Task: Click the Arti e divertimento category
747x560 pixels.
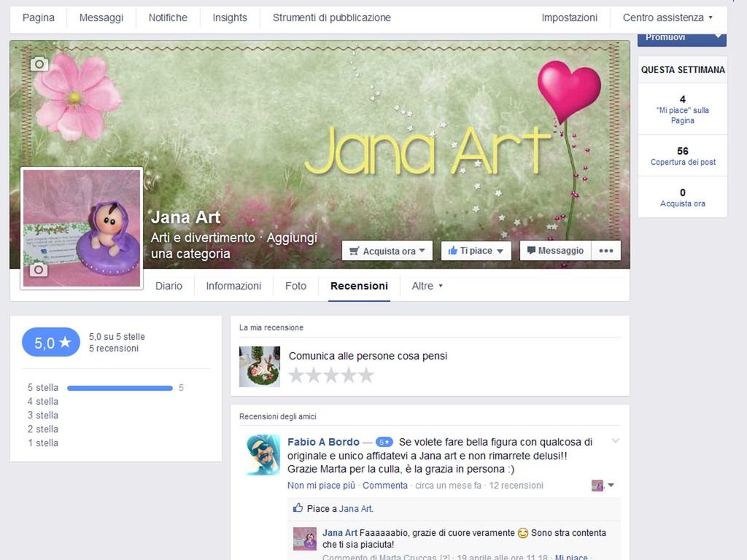Action: [x=203, y=237]
